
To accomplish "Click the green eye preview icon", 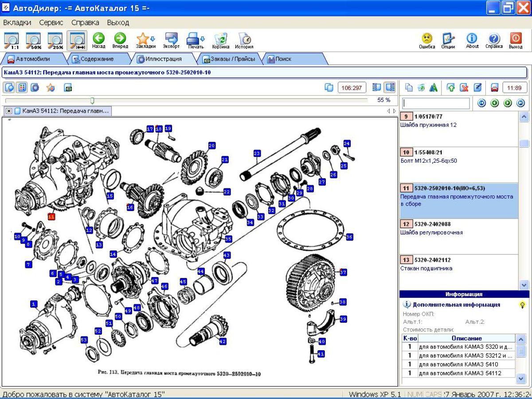I will coord(68,87).
